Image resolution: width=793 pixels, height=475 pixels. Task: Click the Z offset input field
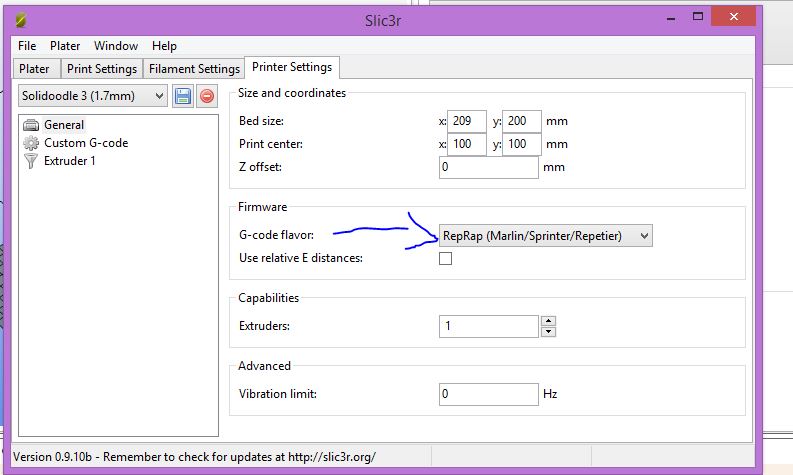pos(489,167)
